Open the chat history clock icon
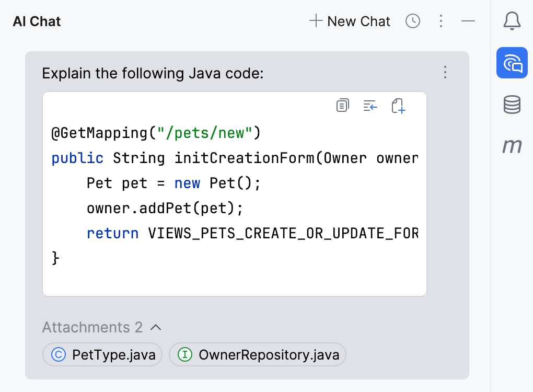Viewport: 533px width, 392px height. tap(413, 21)
